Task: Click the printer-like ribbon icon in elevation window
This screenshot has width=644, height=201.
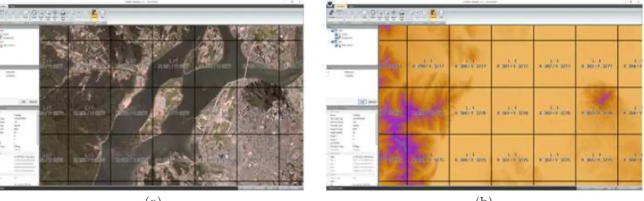Action: 402,14
